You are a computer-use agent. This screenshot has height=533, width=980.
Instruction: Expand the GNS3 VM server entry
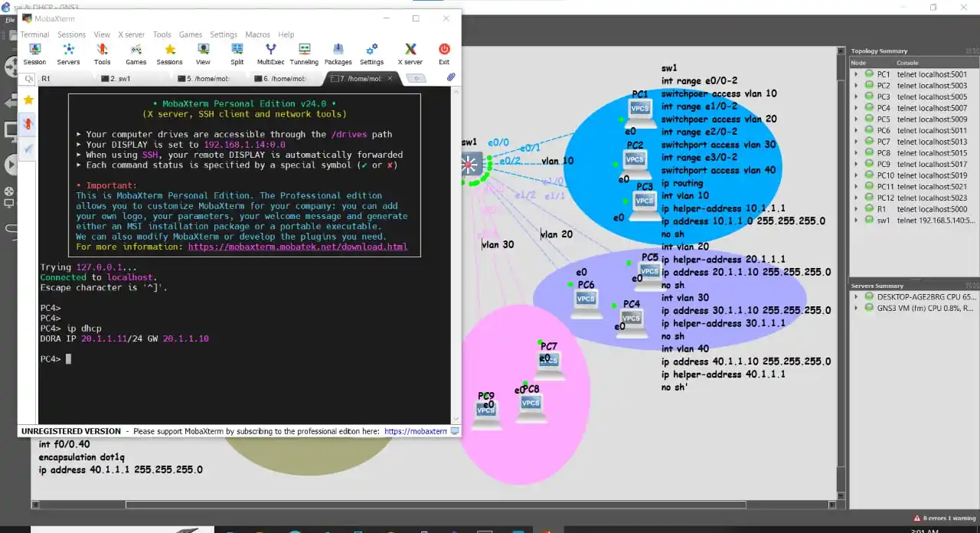click(x=857, y=308)
